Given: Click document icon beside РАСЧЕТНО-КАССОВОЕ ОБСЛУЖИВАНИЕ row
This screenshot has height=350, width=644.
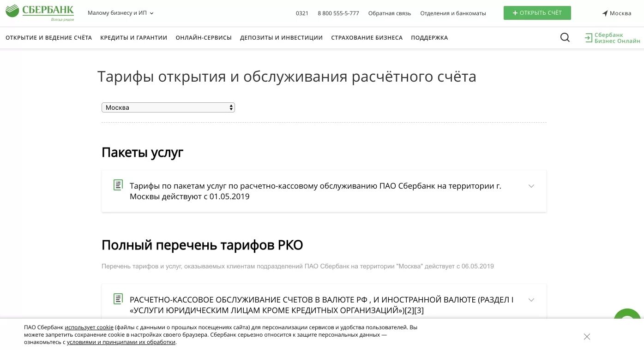Looking at the screenshot, I should point(118,299).
